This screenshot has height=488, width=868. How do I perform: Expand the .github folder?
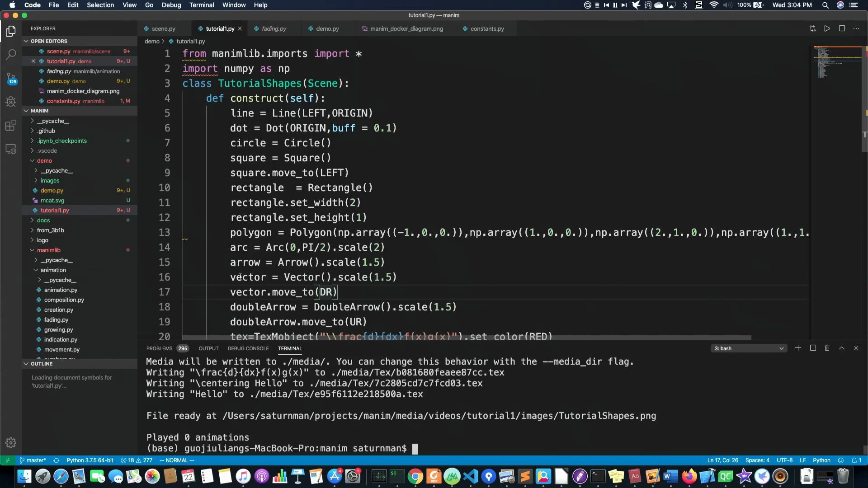click(x=80, y=131)
